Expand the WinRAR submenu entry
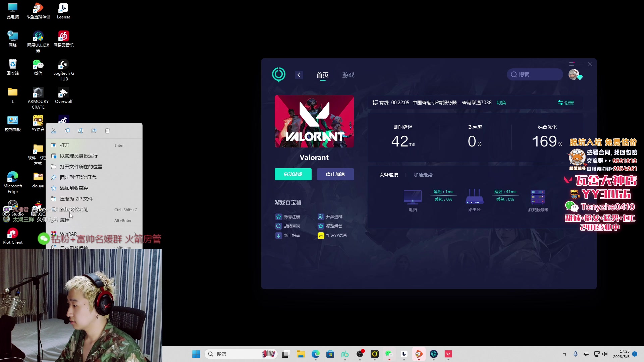The image size is (644, 362). [x=94, y=234]
